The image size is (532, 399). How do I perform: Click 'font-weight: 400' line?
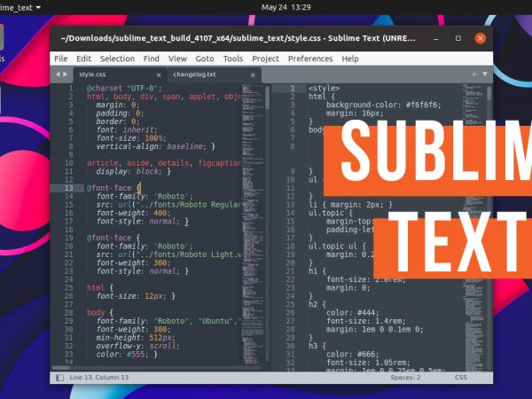coord(133,213)
